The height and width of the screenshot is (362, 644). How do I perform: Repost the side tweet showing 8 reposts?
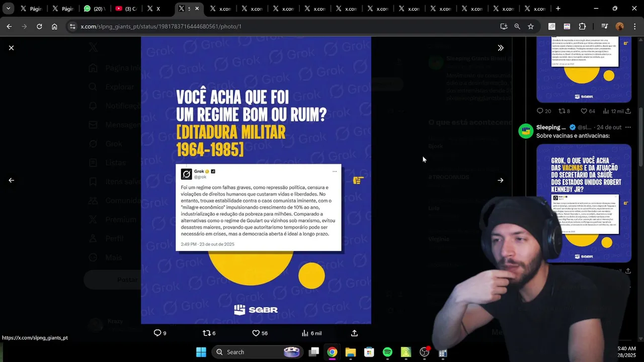[565, 111]
